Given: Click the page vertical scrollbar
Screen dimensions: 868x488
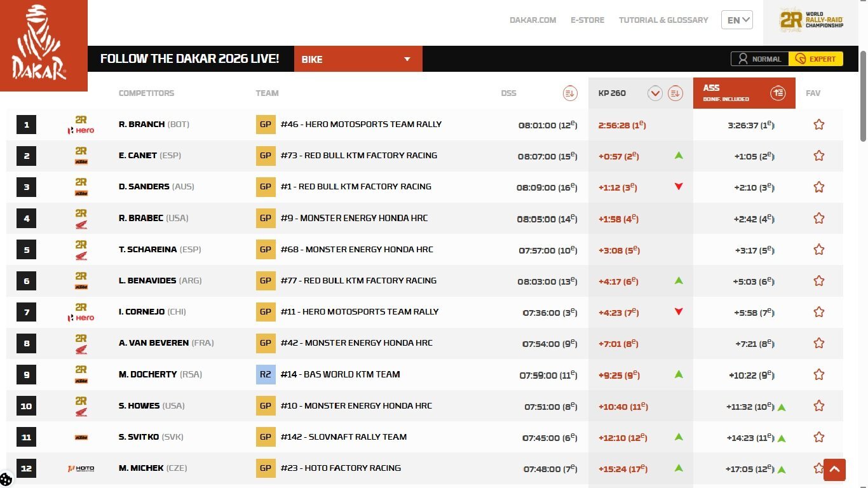Looking at the screenshot, I should point(863,95).
